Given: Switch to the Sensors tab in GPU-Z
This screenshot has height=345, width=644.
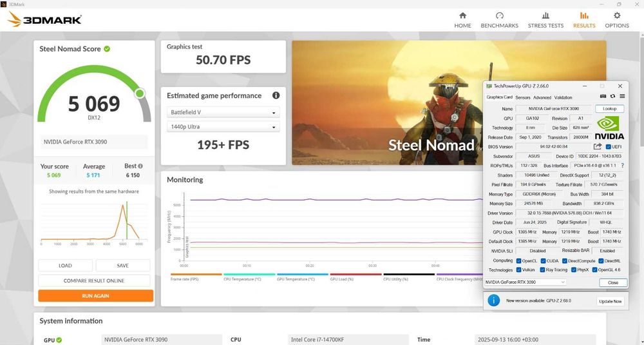Looking at the screenshot, I should click(523, 97).
